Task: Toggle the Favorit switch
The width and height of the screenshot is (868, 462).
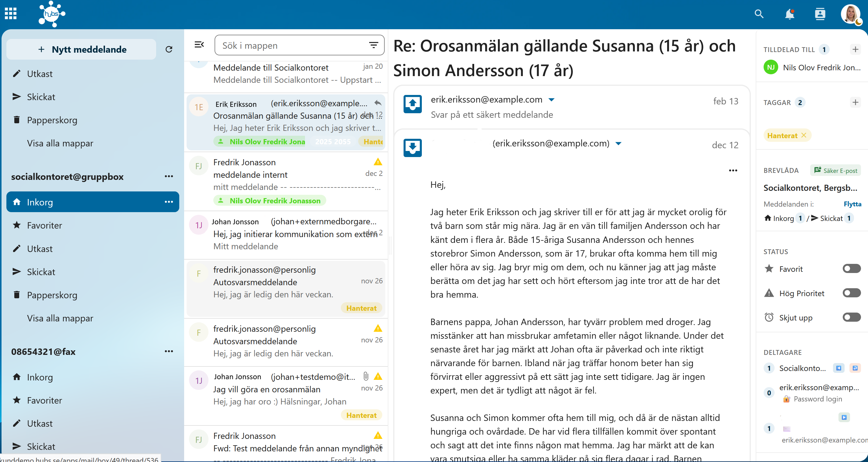Action: point(851,268)
